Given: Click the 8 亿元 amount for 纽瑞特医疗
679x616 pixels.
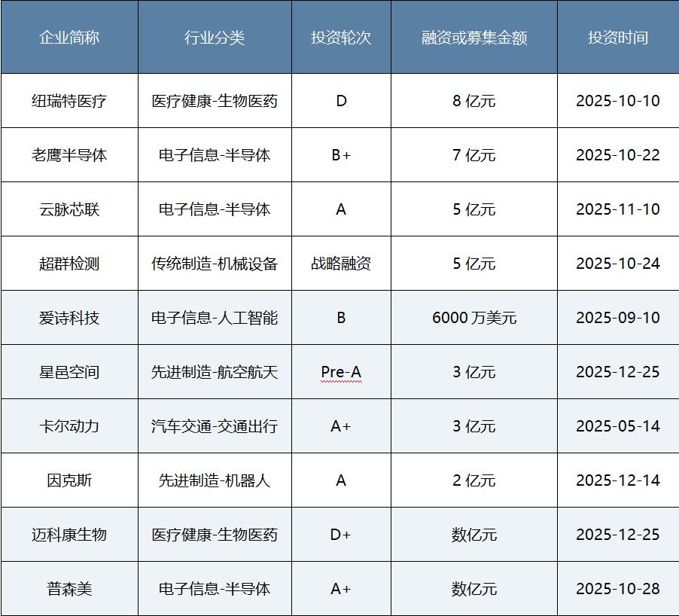Looking at the screenshot, I should [x=473, y=101].
